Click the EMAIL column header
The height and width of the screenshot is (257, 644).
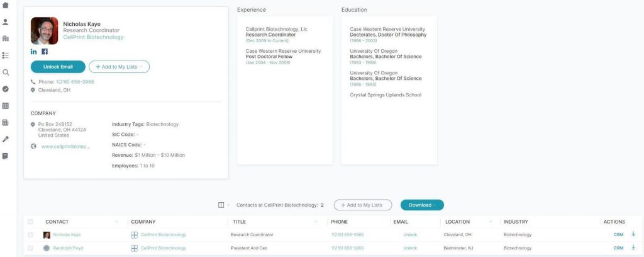point(401,222)
